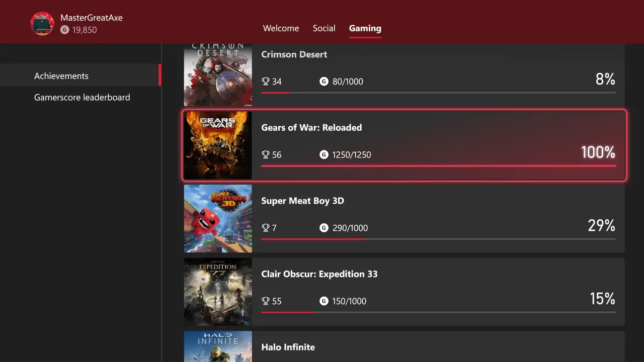
Task: Click the 19,850 total gamerscore
Action: [85, 30]
